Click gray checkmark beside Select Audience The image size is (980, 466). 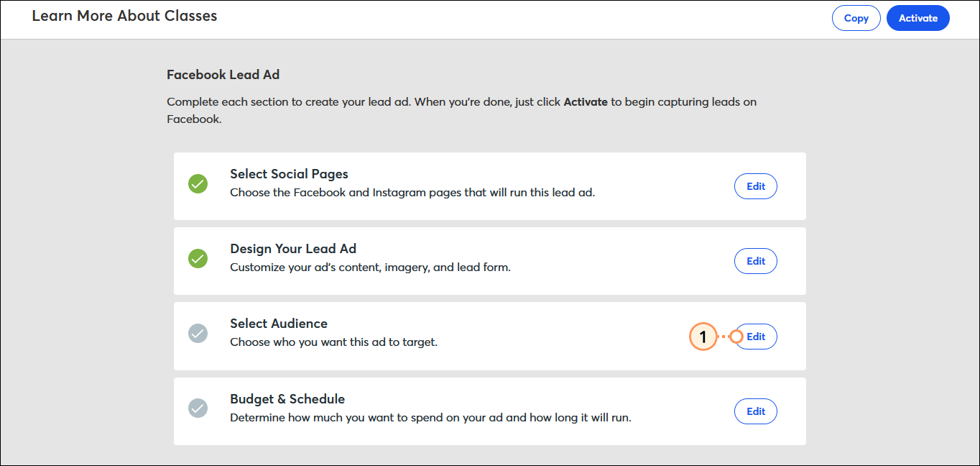tap(198, 333)
